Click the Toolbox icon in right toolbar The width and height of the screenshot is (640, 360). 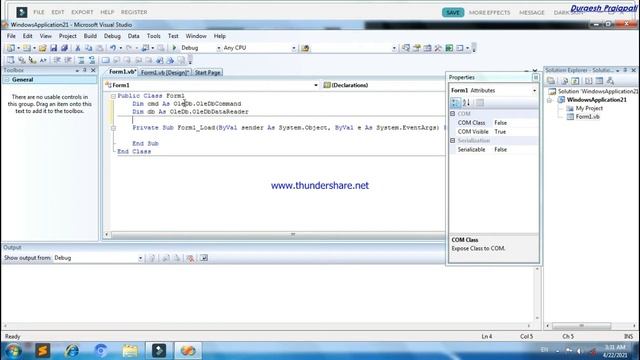[x=438, y=48]
